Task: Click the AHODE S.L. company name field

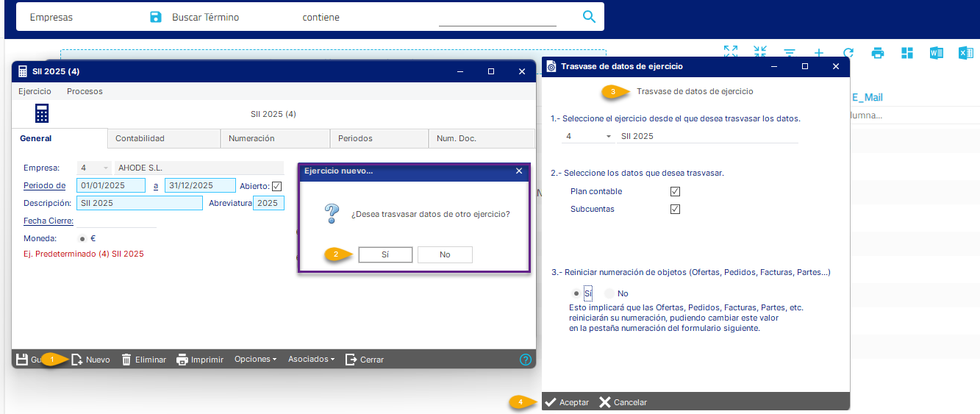Action: pyautogui.click(x=198, y=168)
